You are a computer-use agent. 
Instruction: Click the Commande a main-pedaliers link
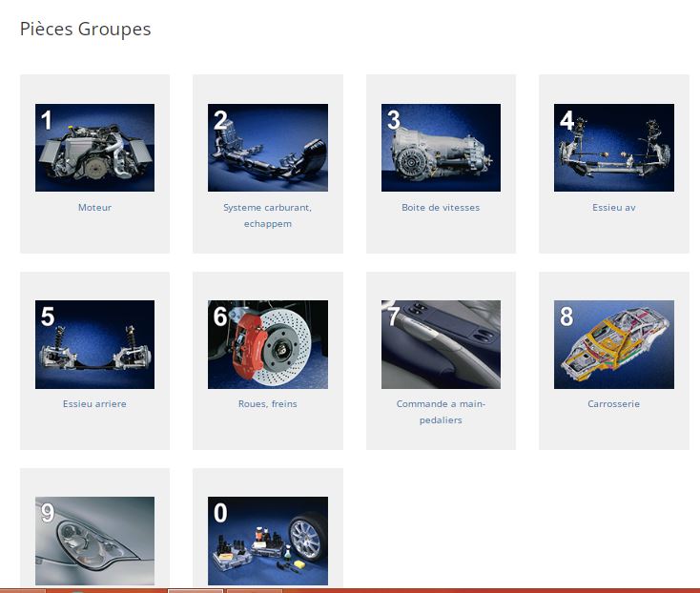[x=441, y=411]
